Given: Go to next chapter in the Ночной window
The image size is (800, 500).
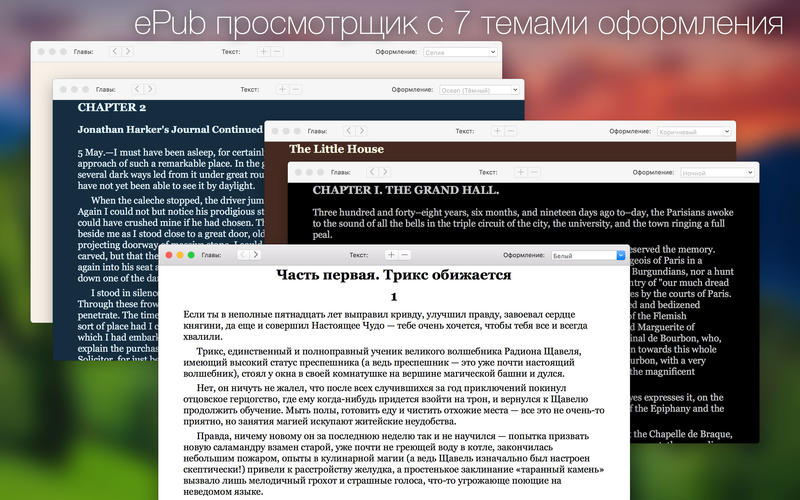Looking at the screenshot, I should click(x=385, y=172).
